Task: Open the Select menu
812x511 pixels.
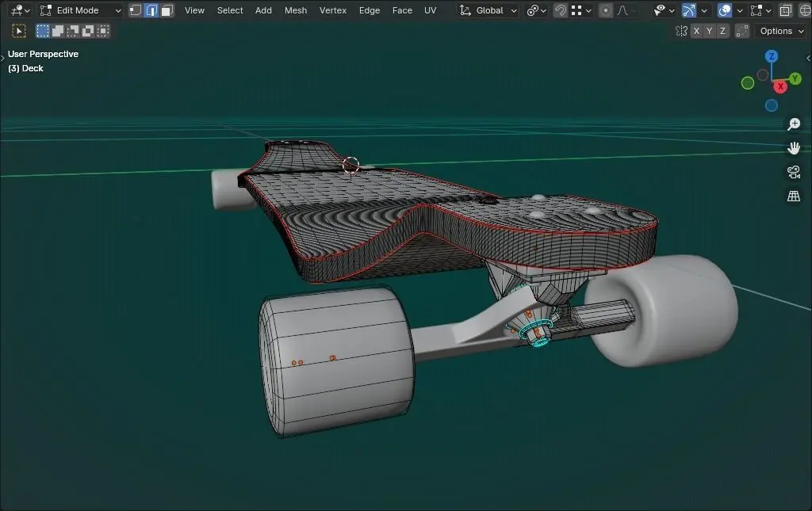Action: point(230,10)
